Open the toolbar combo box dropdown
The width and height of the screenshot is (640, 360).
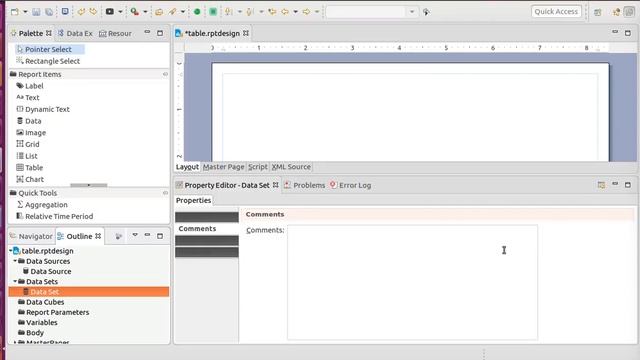pyautogui.click(x=411, y=12)
